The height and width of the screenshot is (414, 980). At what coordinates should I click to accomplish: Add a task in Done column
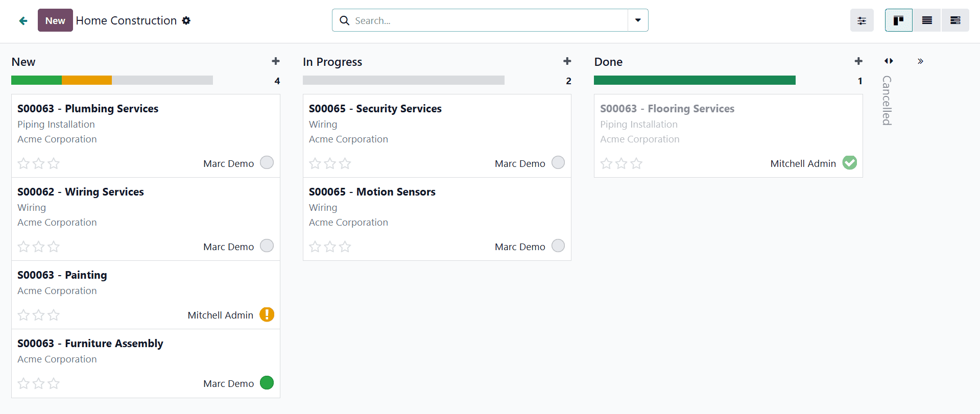tap(858, 61)
